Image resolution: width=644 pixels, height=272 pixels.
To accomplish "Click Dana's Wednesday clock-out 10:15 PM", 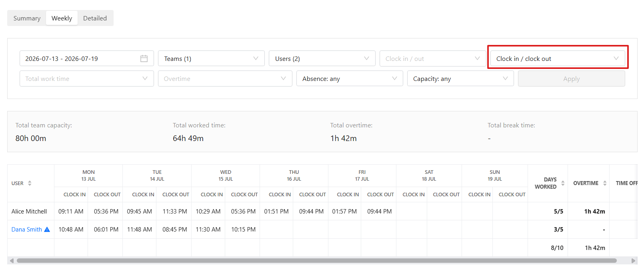I will [243, 230].
